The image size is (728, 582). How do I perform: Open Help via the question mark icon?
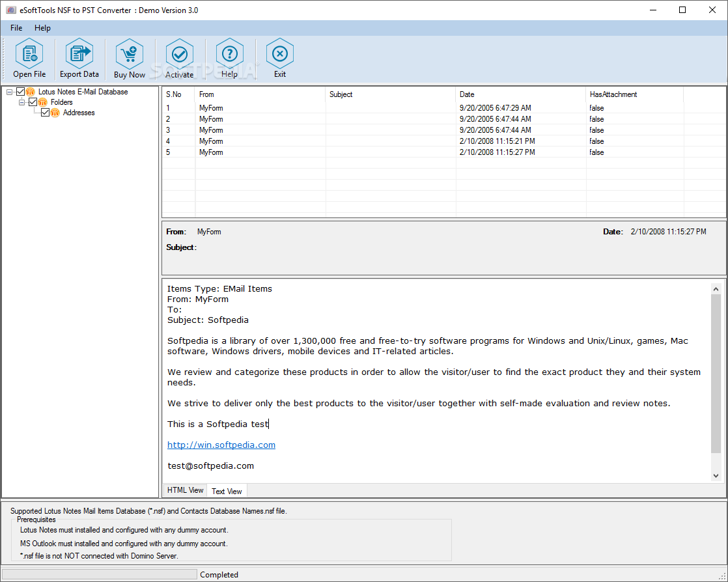click(229, 54)
